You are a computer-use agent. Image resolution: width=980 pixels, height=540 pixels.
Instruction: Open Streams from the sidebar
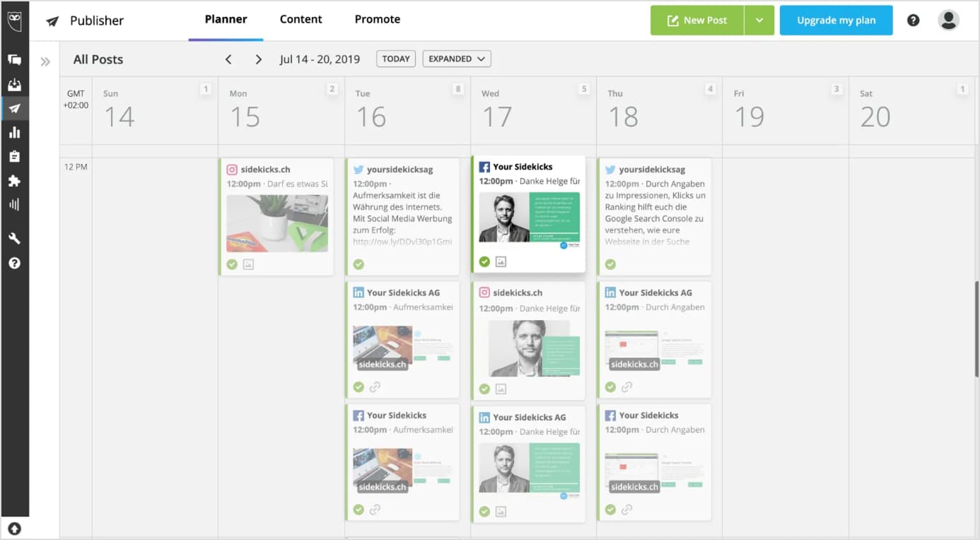(x=14, y=60)
